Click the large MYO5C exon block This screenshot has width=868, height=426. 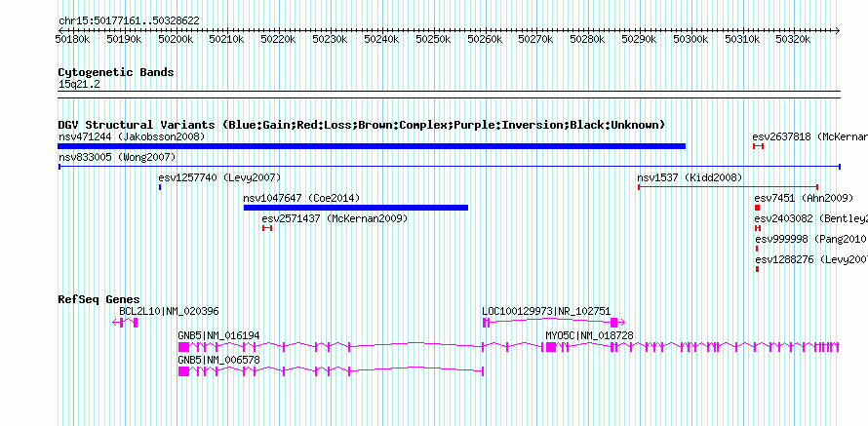pos(551,347)
